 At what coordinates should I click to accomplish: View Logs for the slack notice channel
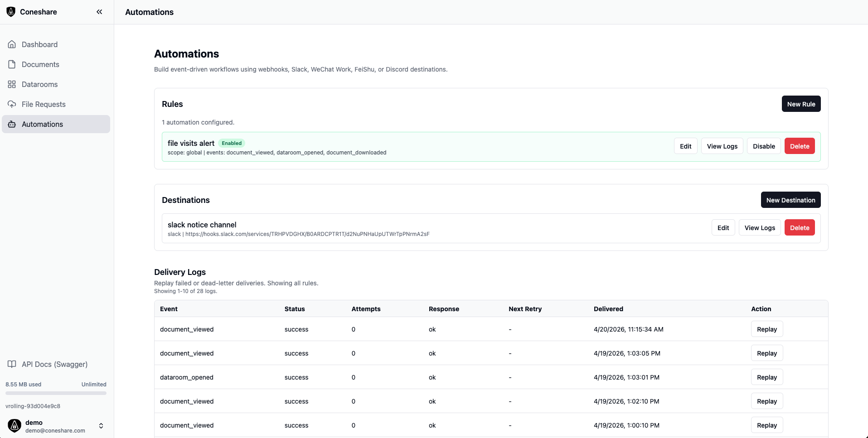point(759,227)
